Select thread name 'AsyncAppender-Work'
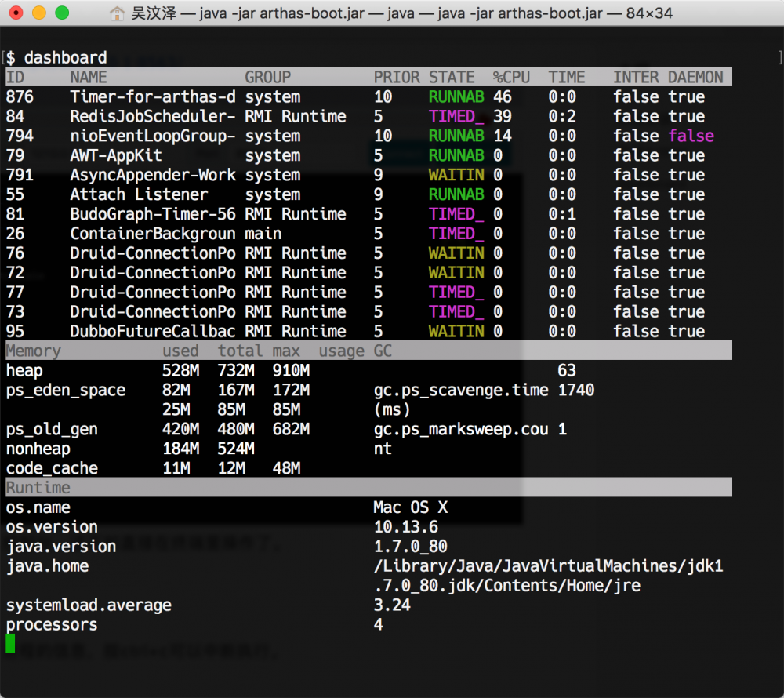The width and height of the screenshot is (784, 698). click(153, 174)
